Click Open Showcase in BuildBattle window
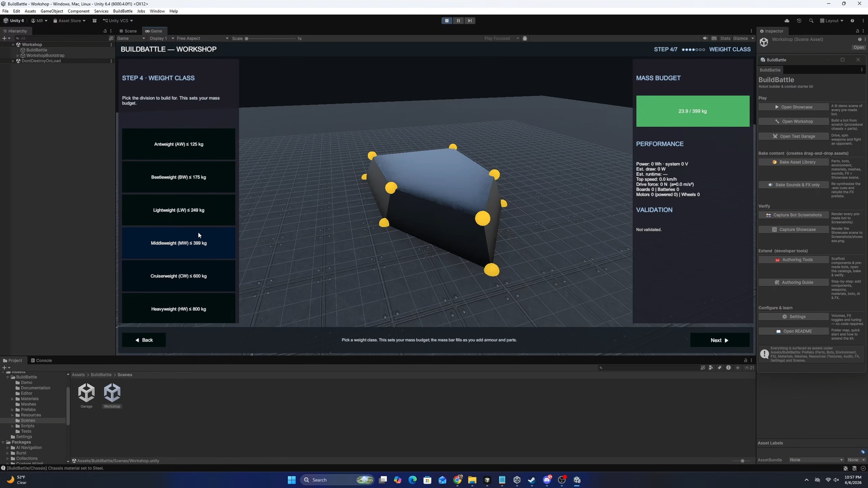868x488 pixels. [x=793, y=107]
